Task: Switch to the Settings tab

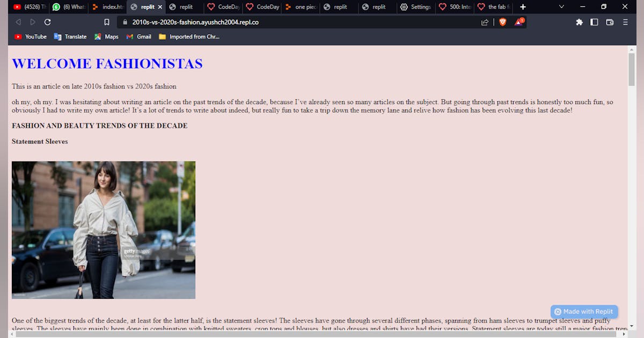Action: click(415, 7)
